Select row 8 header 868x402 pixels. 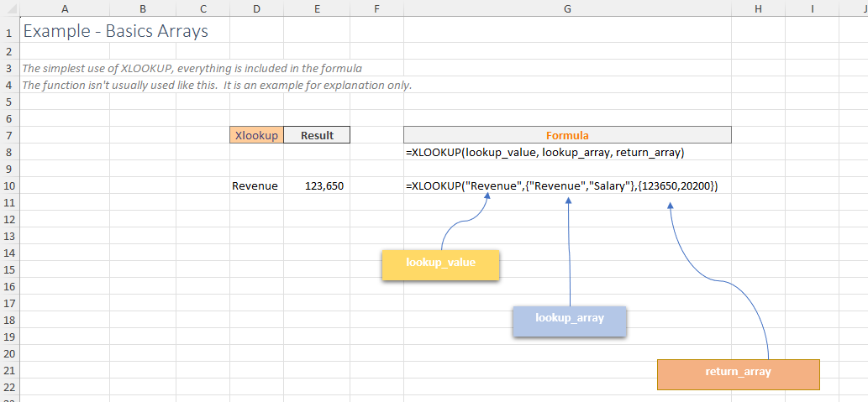9,153
